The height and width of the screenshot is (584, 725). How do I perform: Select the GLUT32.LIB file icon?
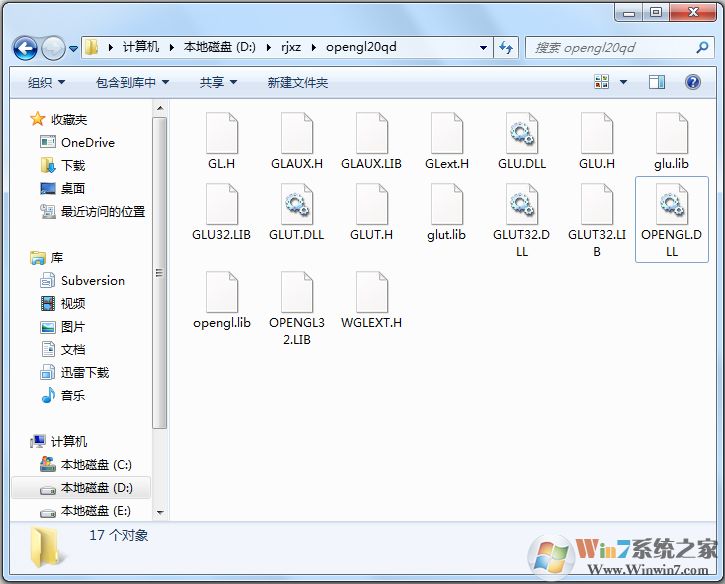point(597,204)
